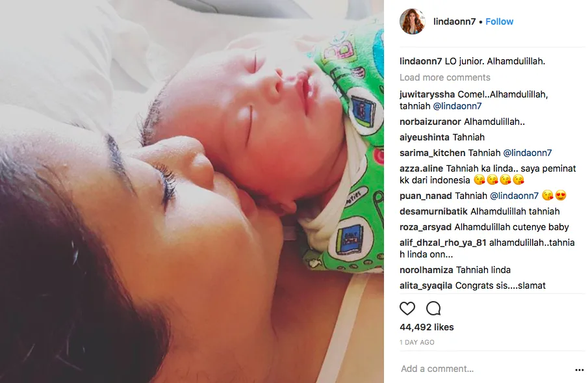Open the mother and baby photo
Screen dimensions: 588x383
(x=192, y=191)
